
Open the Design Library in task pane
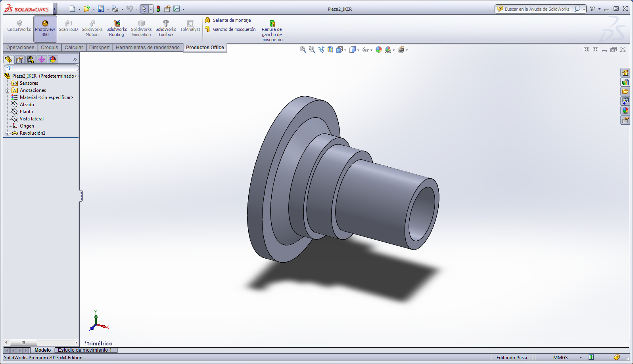click(625, 82)
